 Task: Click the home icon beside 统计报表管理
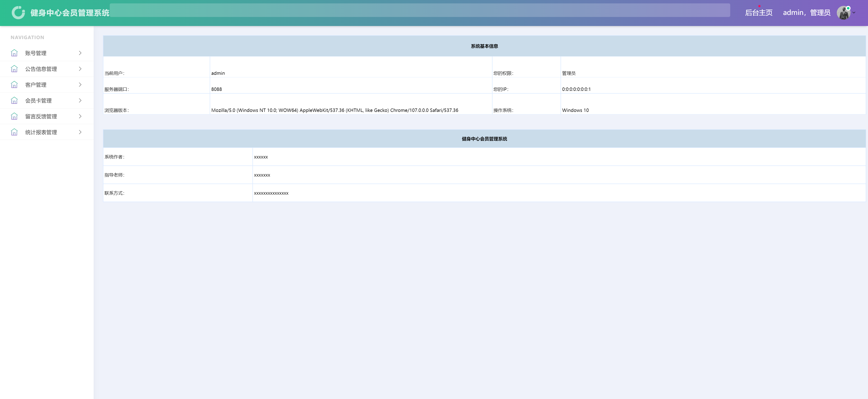14,132
